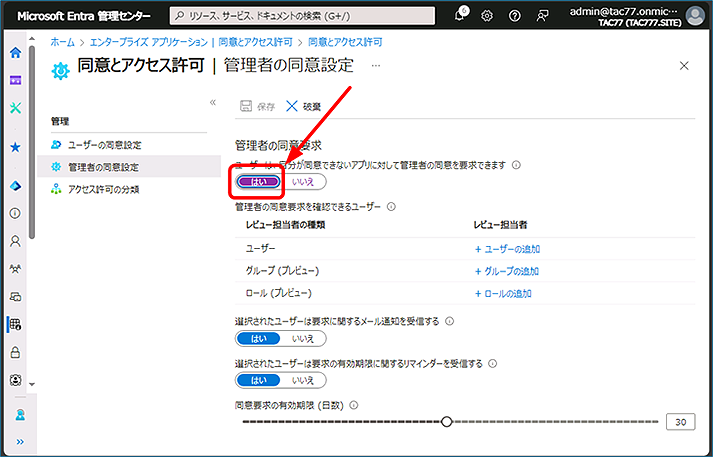Set admin consent request to はい
Image resolution: width=713 pixels, height=457 pixels.
258,182
